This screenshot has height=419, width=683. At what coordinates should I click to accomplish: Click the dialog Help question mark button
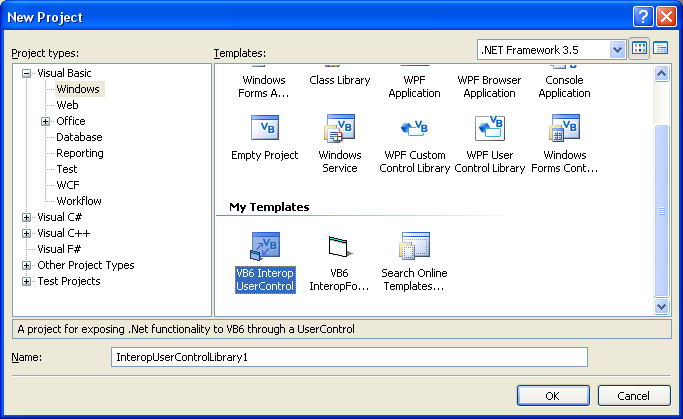(x=642, y=17)
